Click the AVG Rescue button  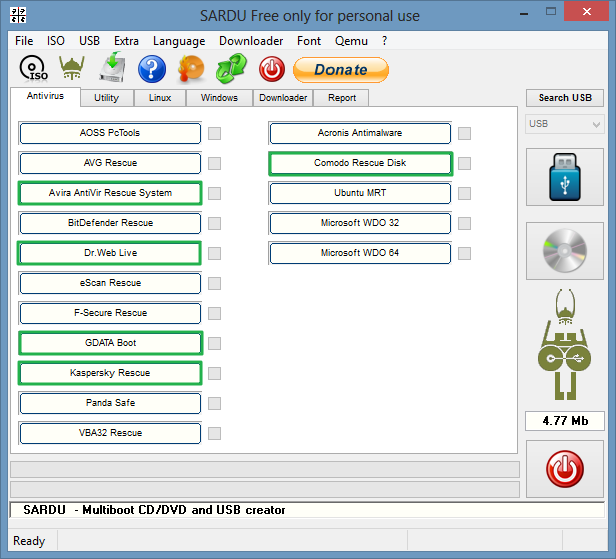(110, 163)
